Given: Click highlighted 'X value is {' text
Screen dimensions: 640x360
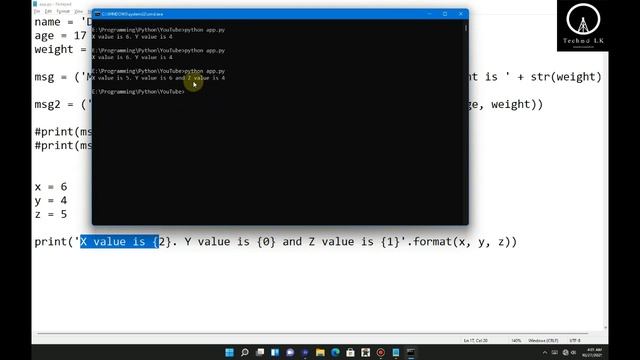Looking at the screenshot, I should (x=119, y=242).
